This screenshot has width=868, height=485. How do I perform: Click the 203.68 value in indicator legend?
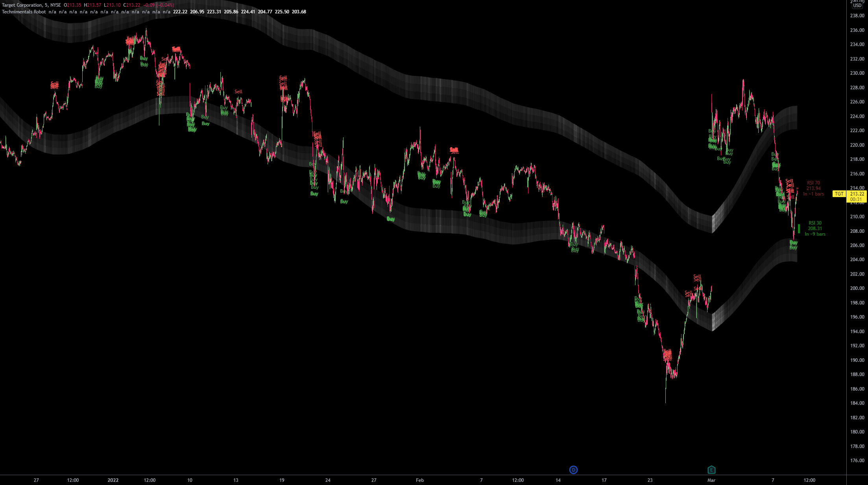(x=299, y=12)
